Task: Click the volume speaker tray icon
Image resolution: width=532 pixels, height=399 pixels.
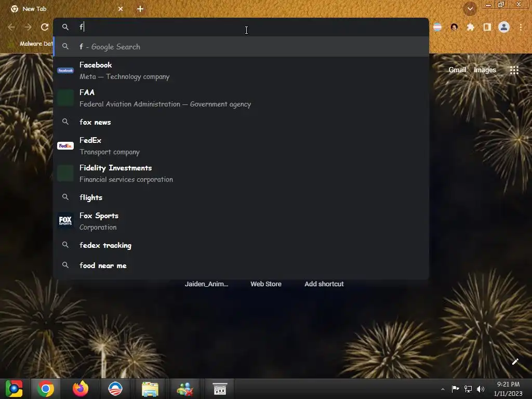Action: [481, 389]
